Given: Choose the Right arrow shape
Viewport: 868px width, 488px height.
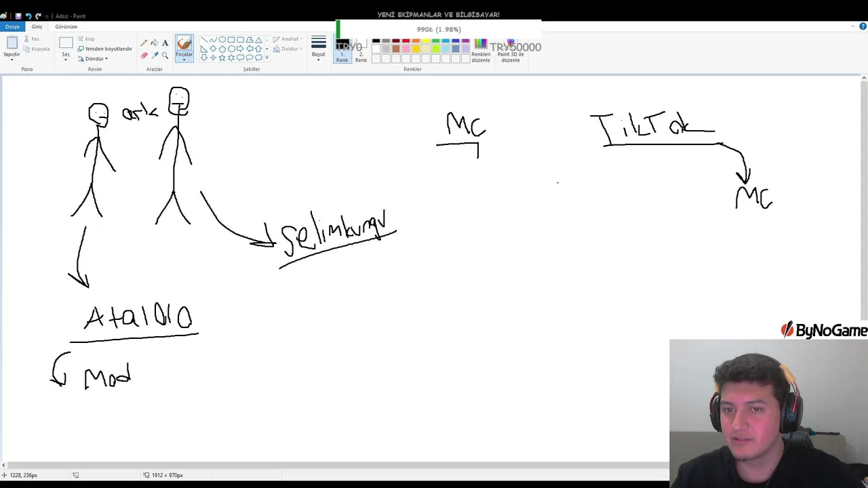Looking at the screenshot, I should [x=240, y=49].
